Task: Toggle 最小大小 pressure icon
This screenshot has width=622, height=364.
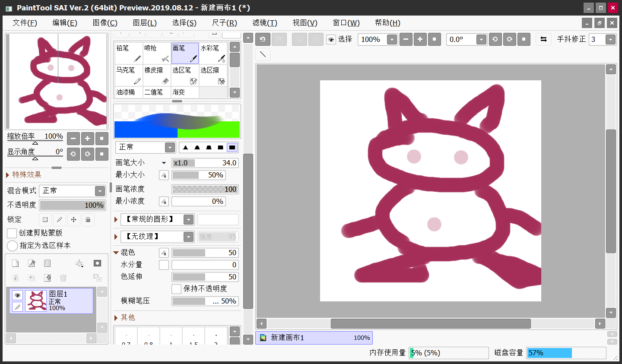Action: click(164, 175)
